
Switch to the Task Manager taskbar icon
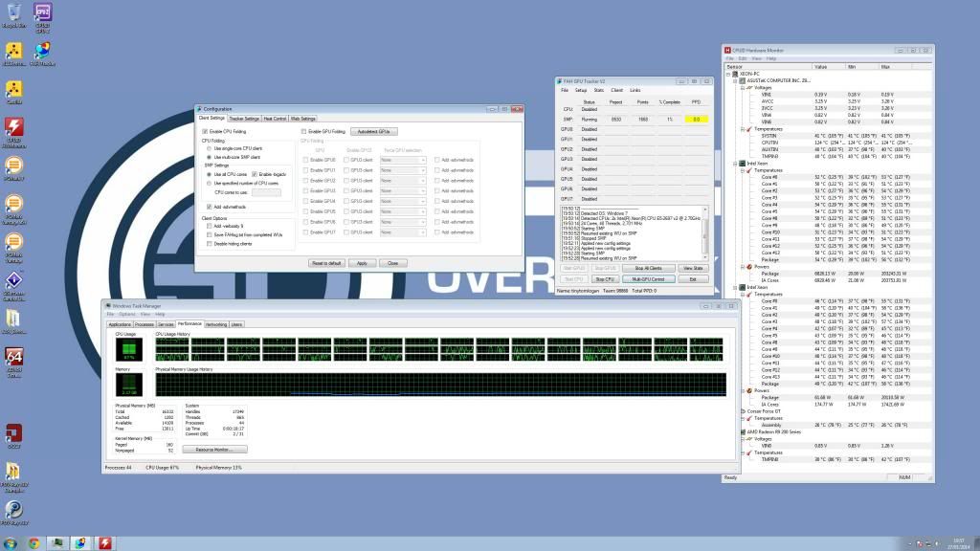pyautogui.click(x=56, y=543)
